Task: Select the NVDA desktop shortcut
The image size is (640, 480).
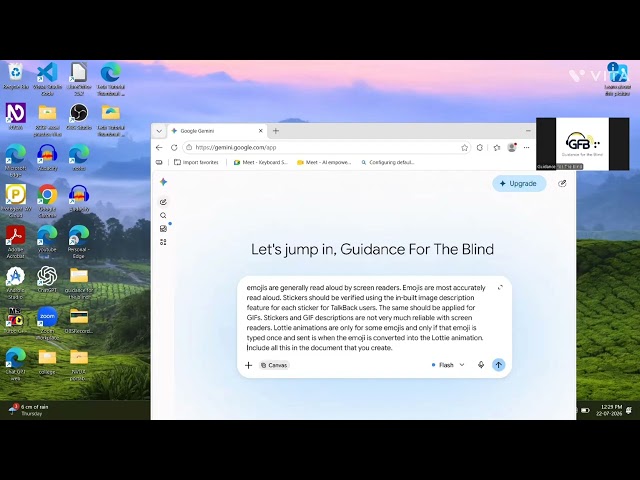Action: click(16, 116)
